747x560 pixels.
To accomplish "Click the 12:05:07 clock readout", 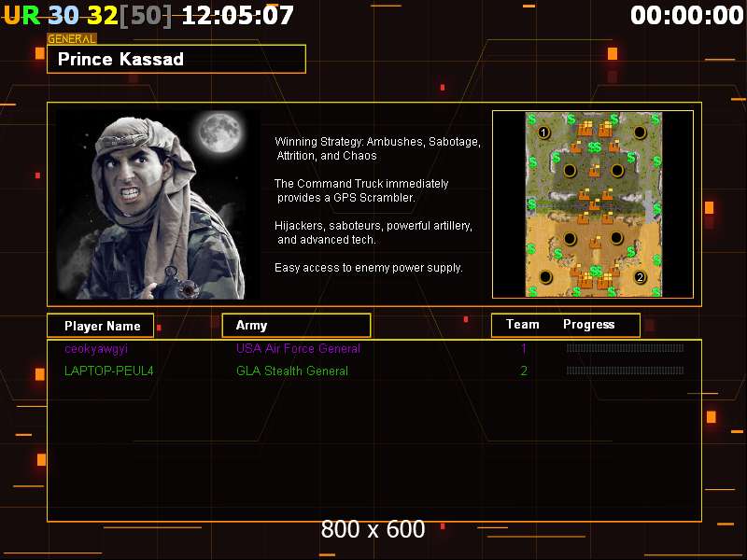I will click(238, 15).
